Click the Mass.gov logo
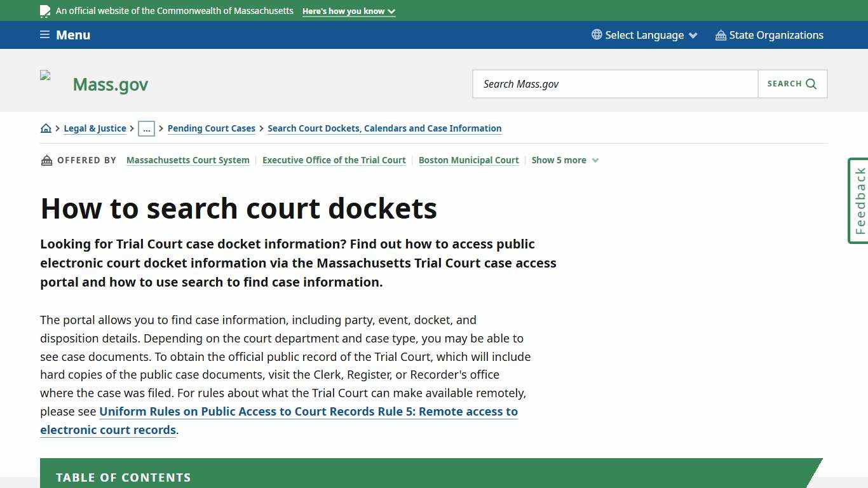The image size is (868, 488). pos(110,84)
